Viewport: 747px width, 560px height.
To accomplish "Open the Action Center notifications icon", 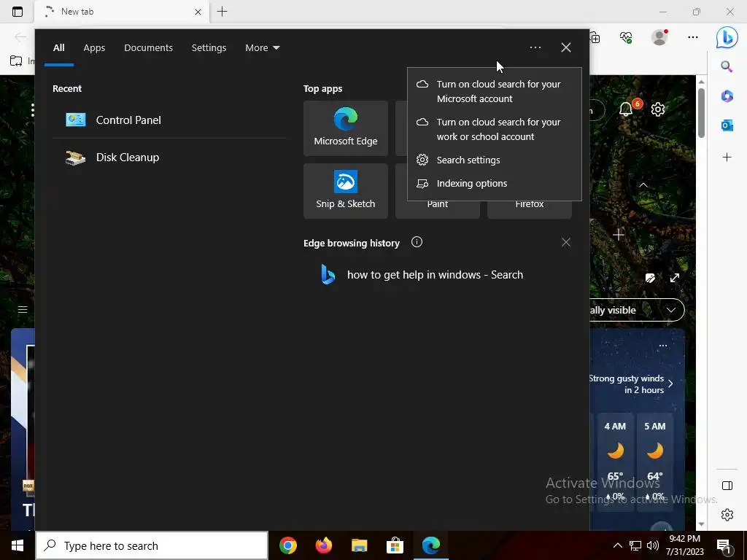I will [724, 546].
